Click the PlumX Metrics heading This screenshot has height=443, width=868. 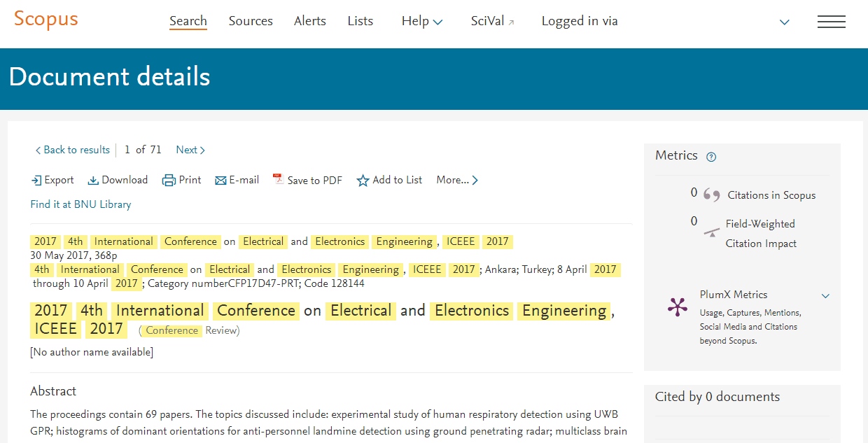click(x=734, y=295)
